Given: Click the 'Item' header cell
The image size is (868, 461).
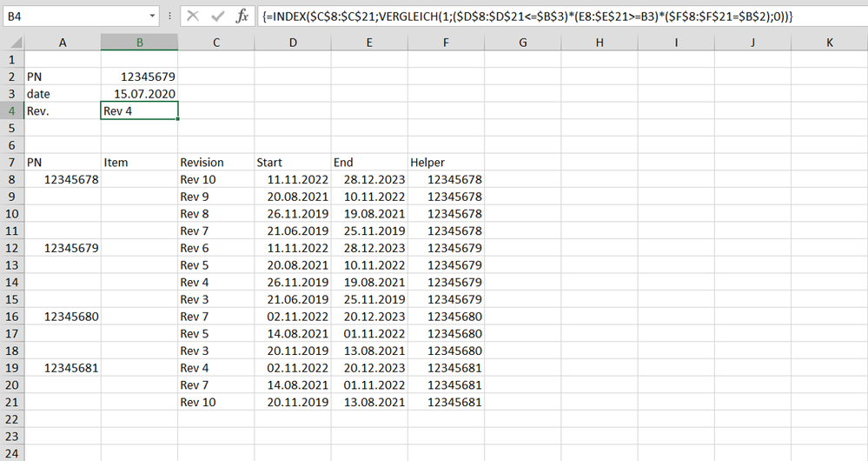Looking at the screenshot, I should click(140, 163).
